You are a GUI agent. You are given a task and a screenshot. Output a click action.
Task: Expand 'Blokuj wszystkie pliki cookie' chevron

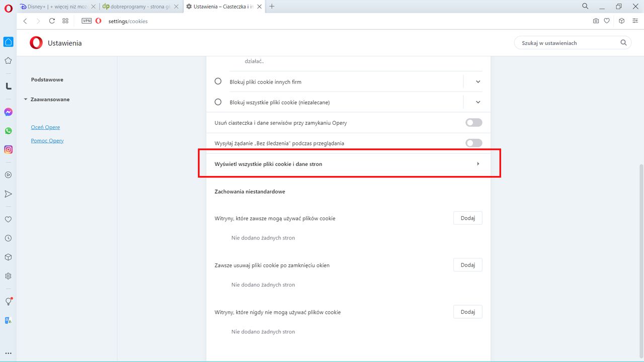pyautogui.click(x=478, y=102)
